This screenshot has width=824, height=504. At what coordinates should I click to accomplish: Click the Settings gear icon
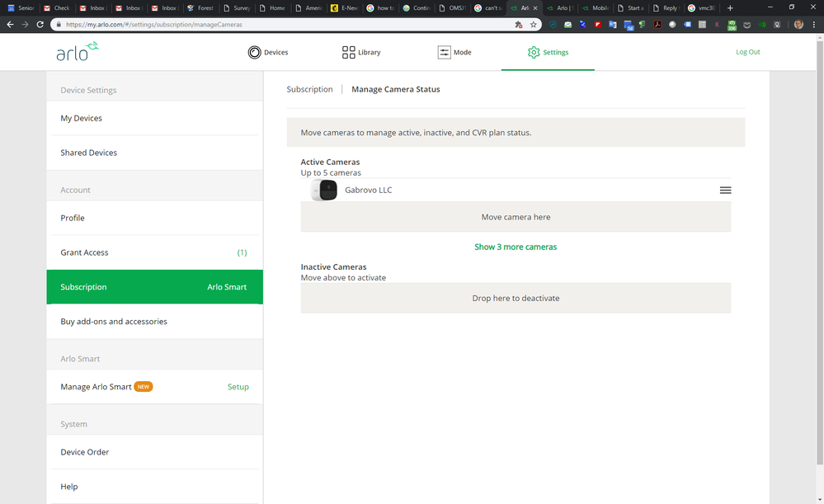tap(534, 52)
